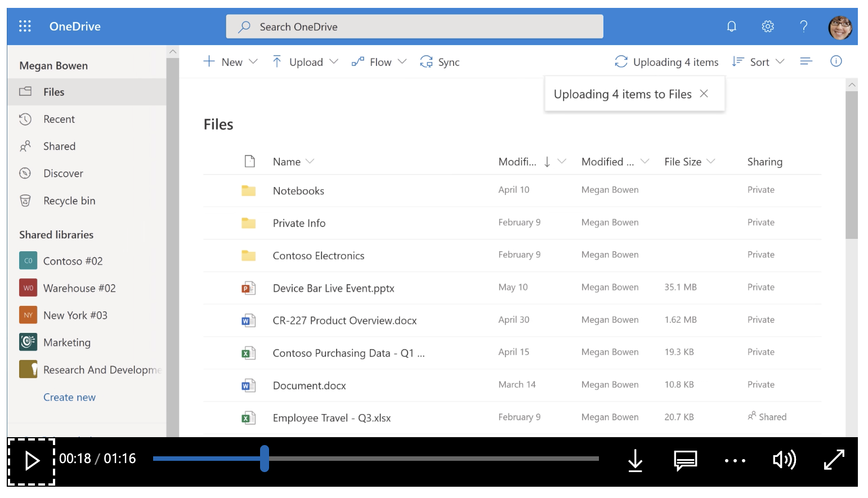Open the Sort dropdown
This screenshot has width=868, height=498.
point(758,62)
